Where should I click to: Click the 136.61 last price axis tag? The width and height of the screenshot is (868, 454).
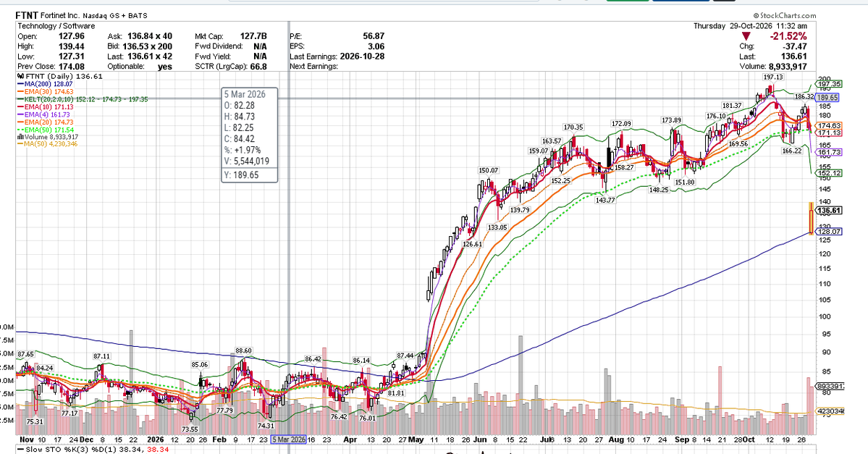coord(829,211)
